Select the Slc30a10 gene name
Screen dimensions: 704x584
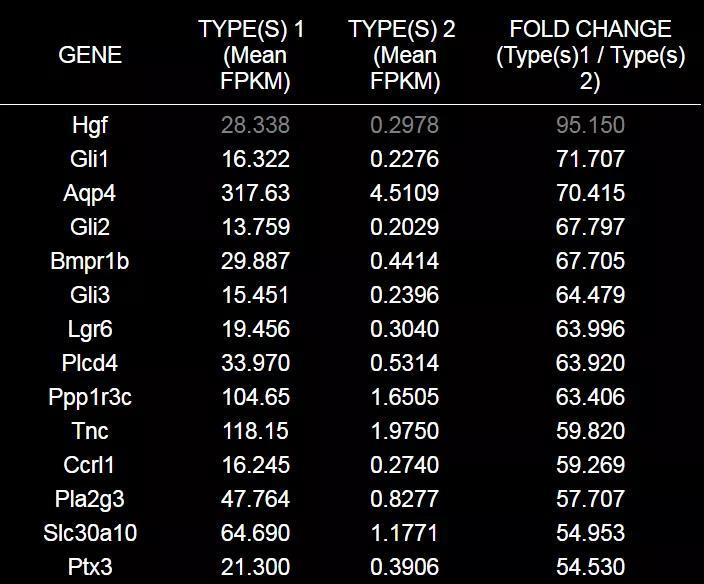click(x=90, y=533)
